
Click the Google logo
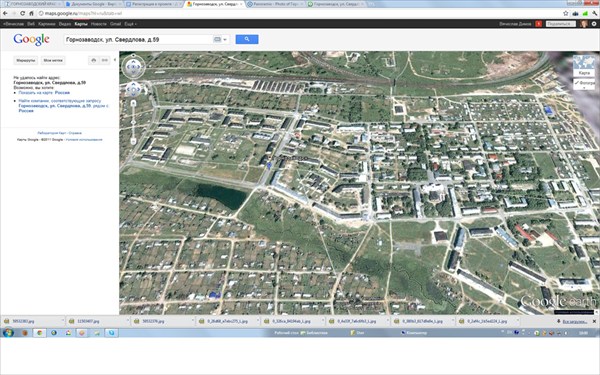[31, 39]
